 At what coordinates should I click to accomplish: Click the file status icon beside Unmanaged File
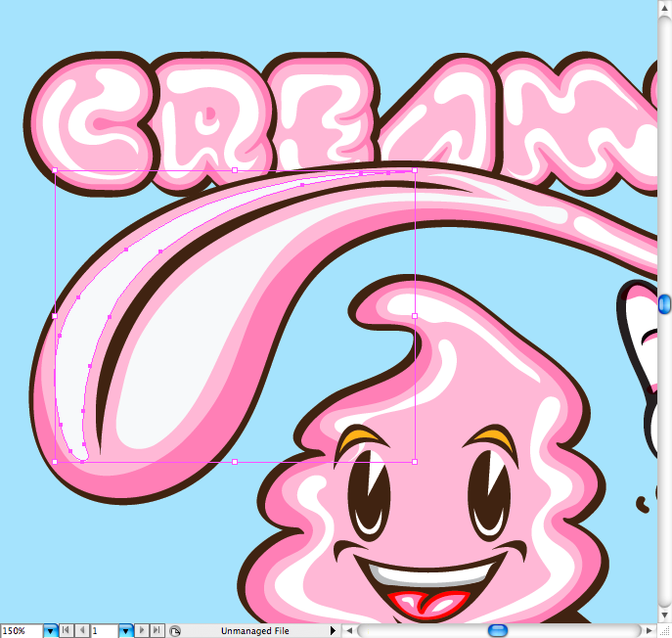click(x=175, y=631)
